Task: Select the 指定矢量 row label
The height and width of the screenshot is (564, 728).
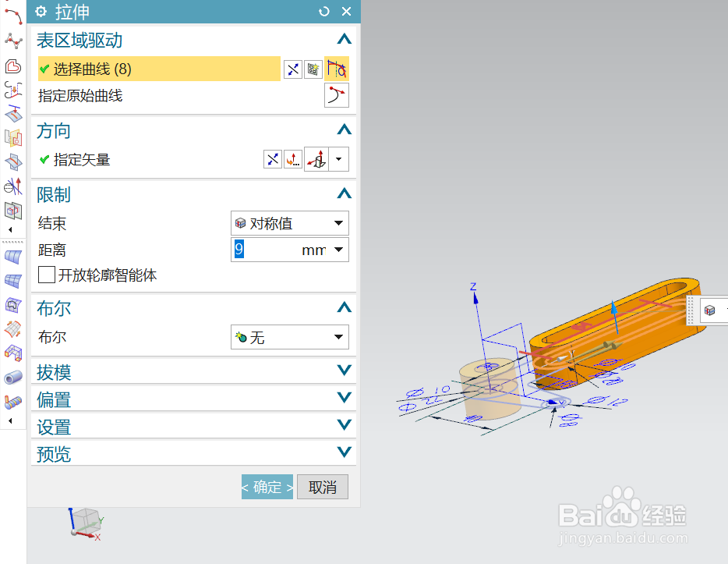Action: [x=82, y=160]
